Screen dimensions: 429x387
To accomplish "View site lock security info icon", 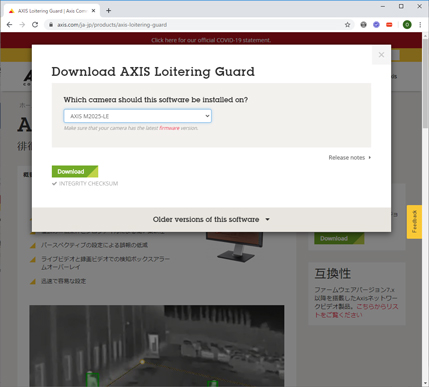I will tap(51, 25).
